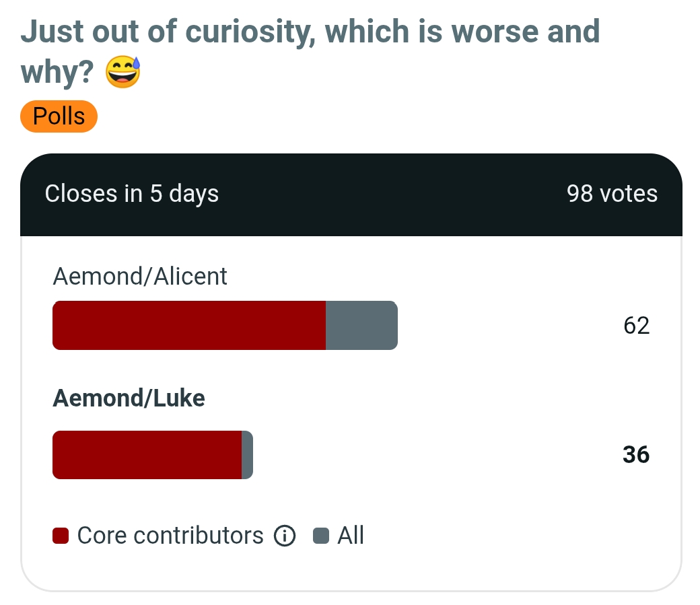Click the word 'why?' in the title
This screenshot has width=700, height=605.
[x=57, y=72]
